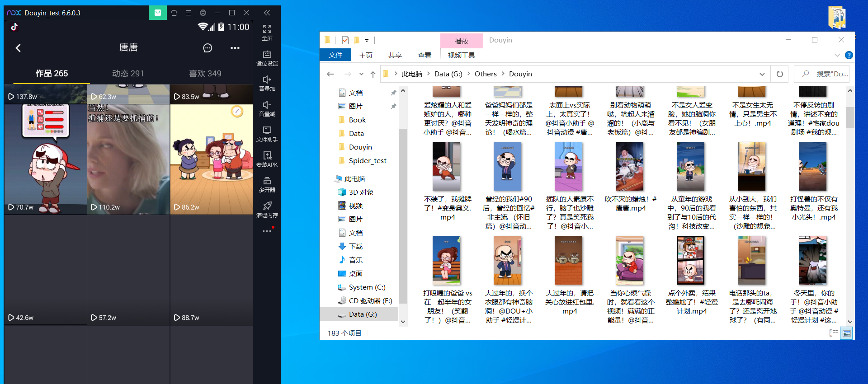This screenshot has height=384, width=868.
Task: Open the 共享 ribbon tab
Action: tap(395, 55)
